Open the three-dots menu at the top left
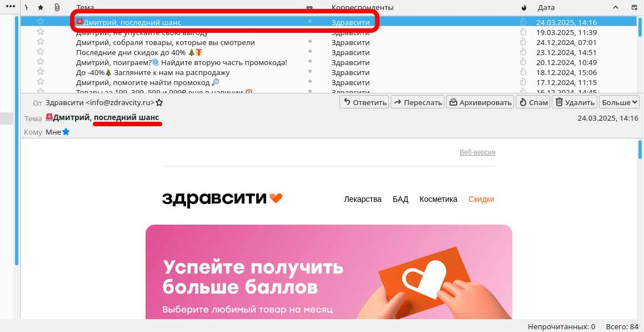Viewport: 644px width, 332px height. 10,7
